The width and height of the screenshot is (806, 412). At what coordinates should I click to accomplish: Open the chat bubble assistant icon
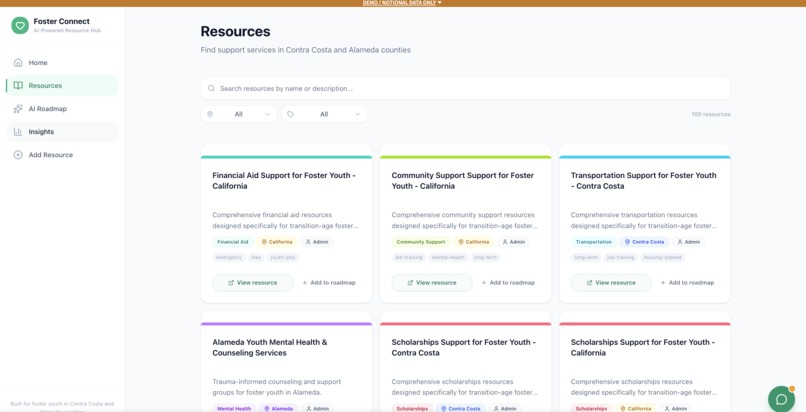[781, 399]
